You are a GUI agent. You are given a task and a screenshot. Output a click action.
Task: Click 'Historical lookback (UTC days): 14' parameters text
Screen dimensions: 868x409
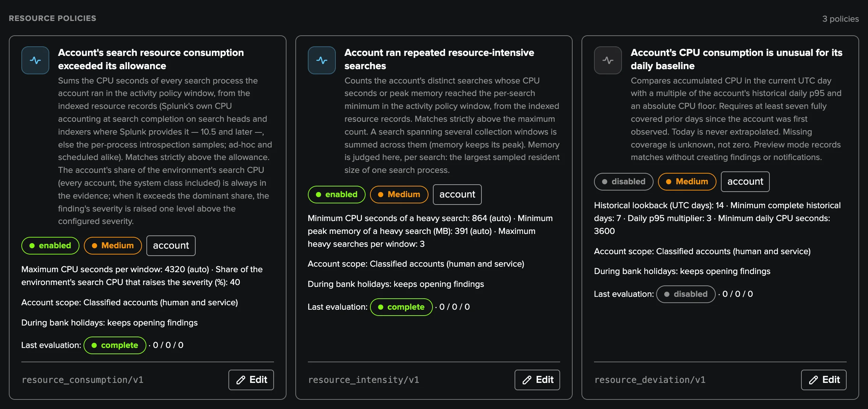pyautogui.click(x=659, y=206)
